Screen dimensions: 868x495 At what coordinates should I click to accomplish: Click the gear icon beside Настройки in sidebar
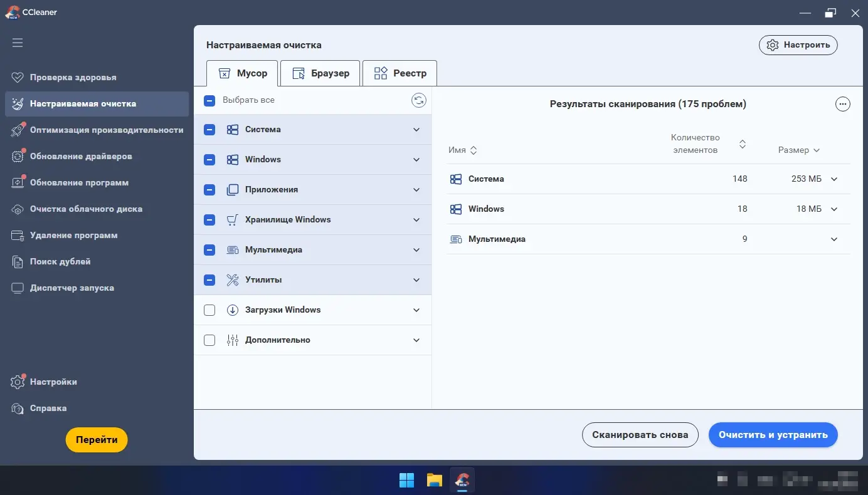[x=18, y=382]
